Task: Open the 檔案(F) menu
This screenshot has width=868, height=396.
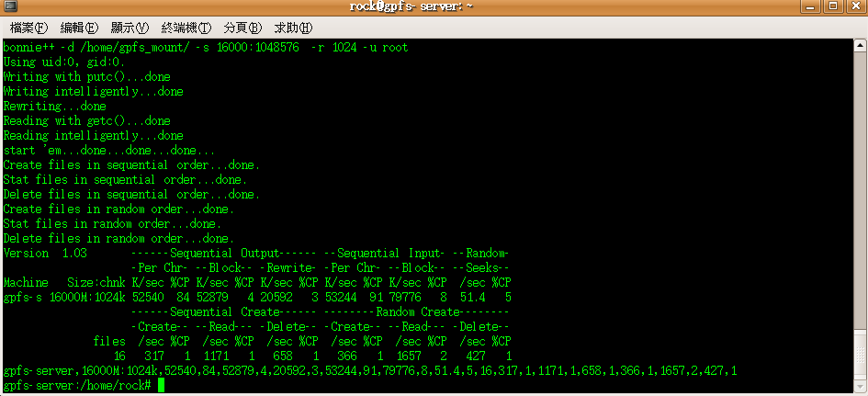Action: coord(28,28)
